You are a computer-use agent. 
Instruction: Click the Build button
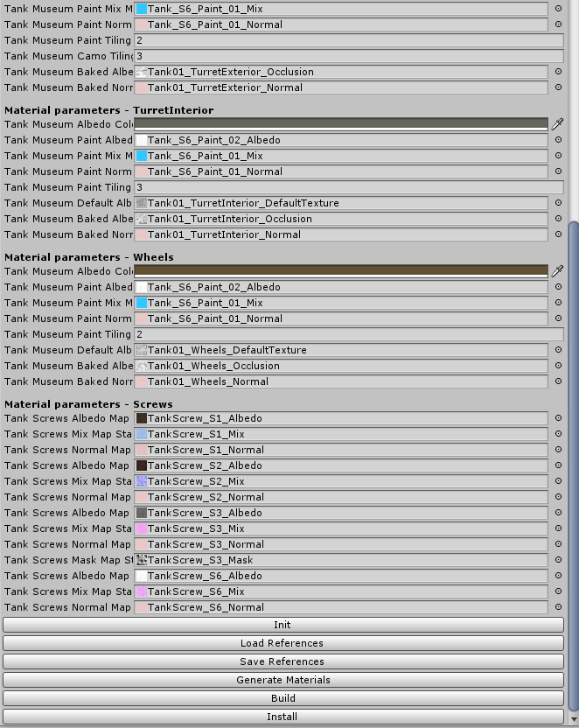[283, 698]
